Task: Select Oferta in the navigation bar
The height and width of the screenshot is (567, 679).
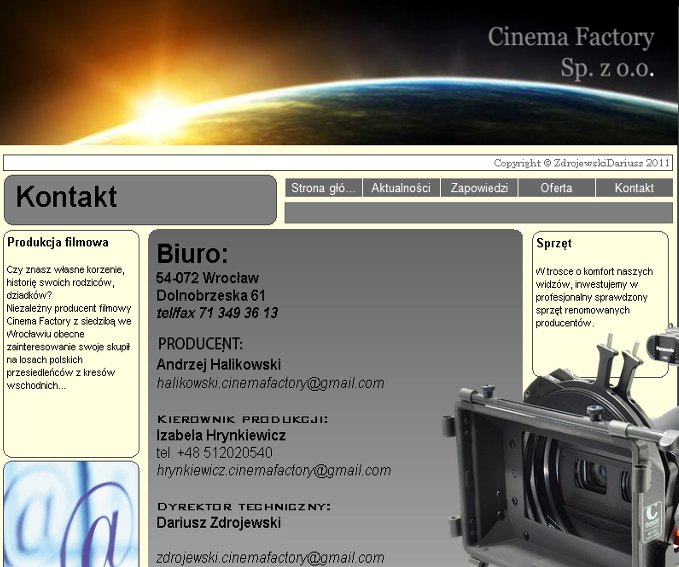Action: [556, 188]
